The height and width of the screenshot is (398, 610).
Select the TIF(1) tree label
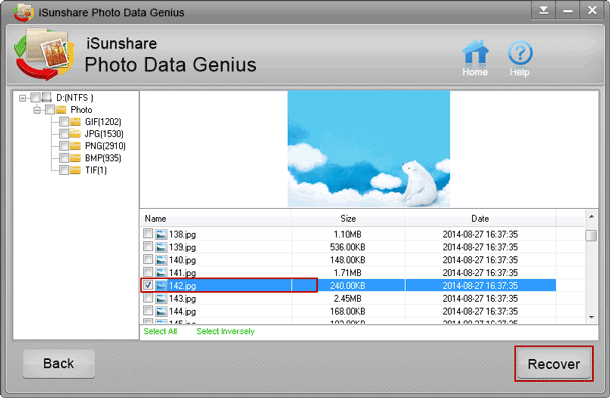pos(96,170)
